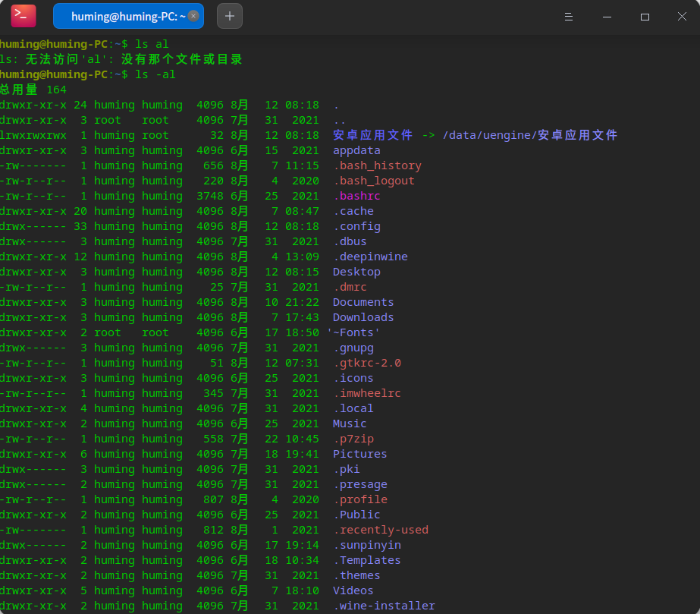Image resolution: width=700 pixels, height=614 pixels.
Task: Click the ls -al command text
Action: pyautogui.click(x=156, y=74)
